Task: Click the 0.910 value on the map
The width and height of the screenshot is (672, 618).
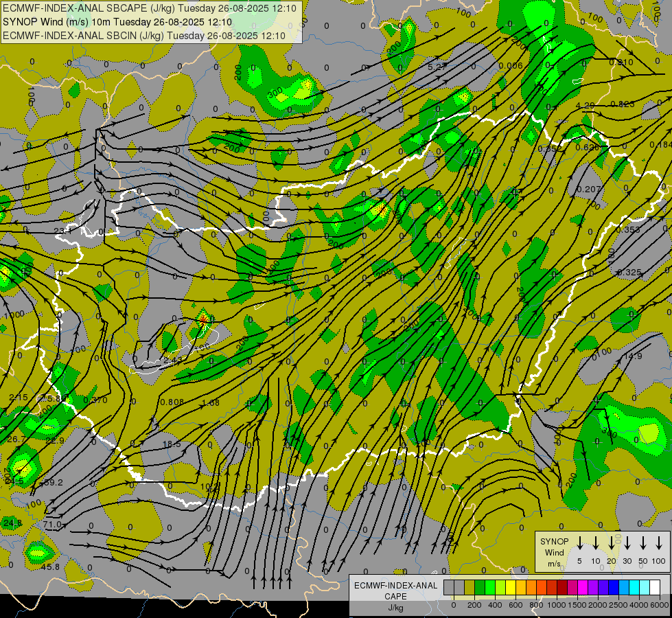Action: pos(621,62)
